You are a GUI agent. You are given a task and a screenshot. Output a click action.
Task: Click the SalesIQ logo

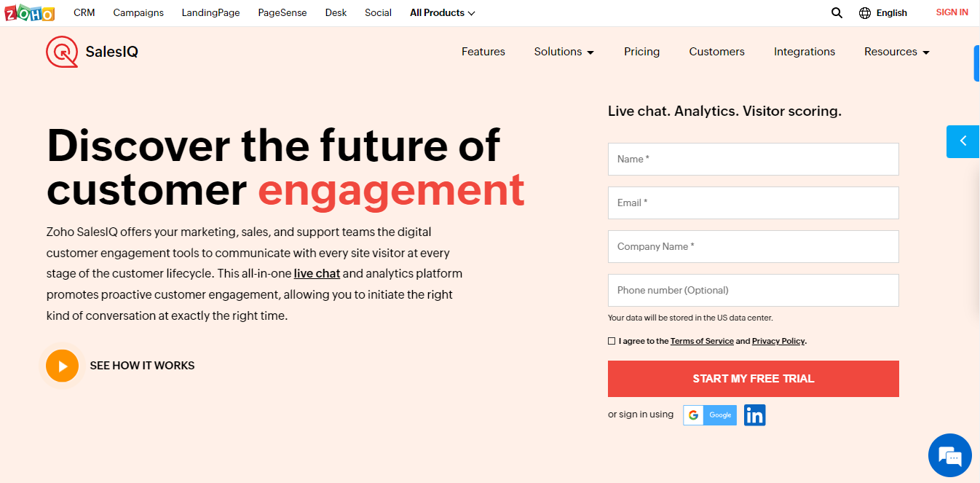pyautogui.click(x=91, y=52)
